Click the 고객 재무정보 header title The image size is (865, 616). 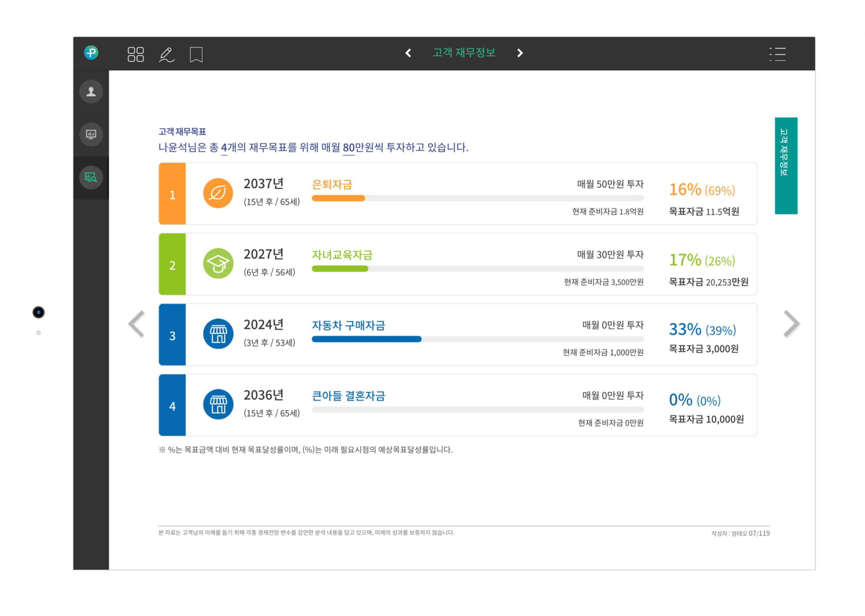[464, 53]
